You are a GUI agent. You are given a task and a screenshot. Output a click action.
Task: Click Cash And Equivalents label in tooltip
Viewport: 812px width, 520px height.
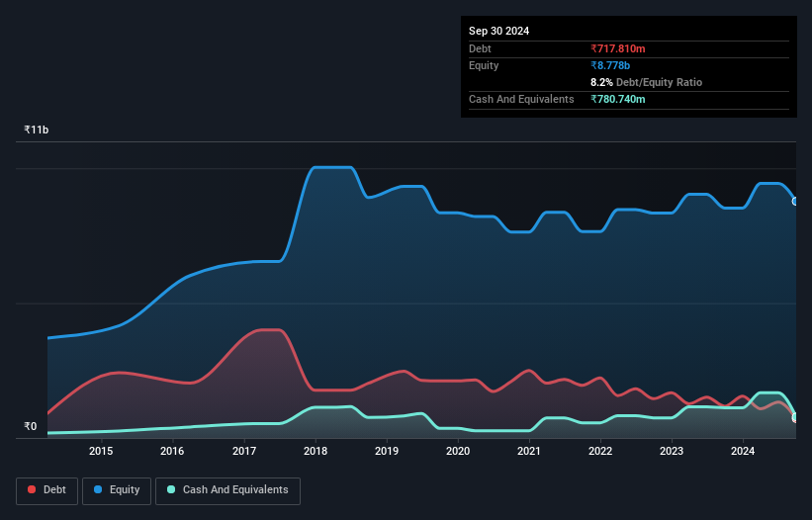click(x=521, y=99)
